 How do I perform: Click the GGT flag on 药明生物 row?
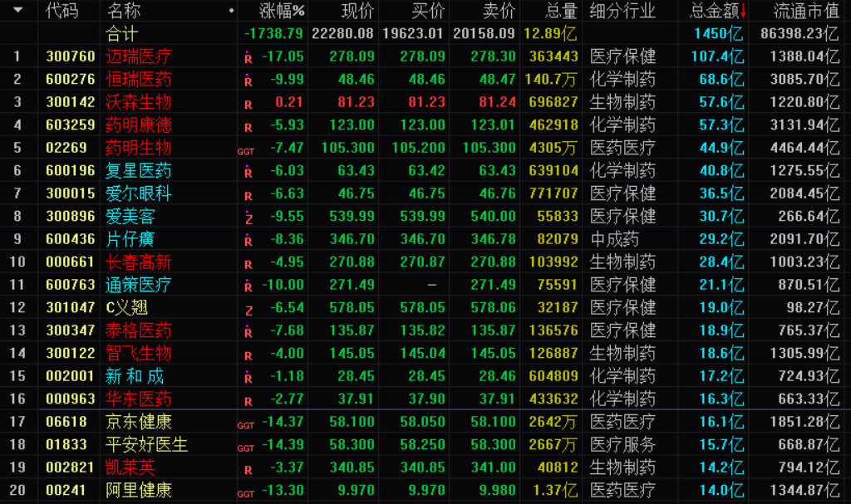[246, 151]
